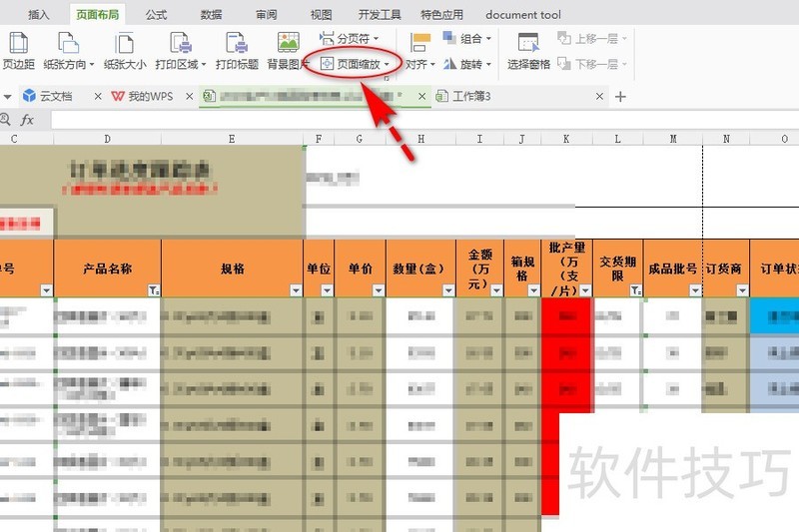Open filter dropdown for 订货商 column
The height and width of the screenshot is (532, 799).
(742, 290)
